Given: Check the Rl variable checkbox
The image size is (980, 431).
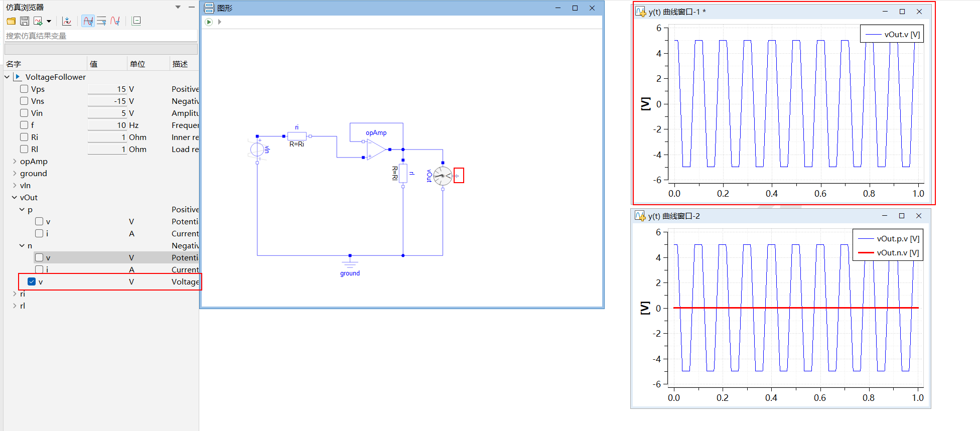Looking at the screenshot, I should (24, 149).
